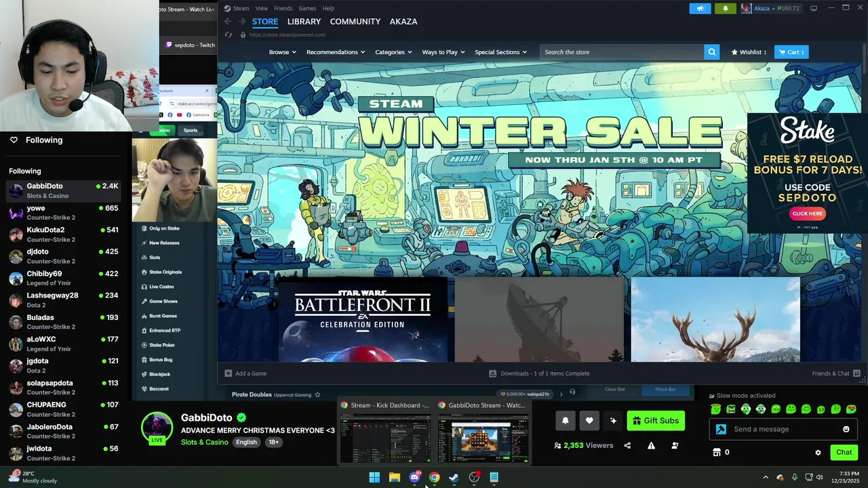Open Google Chrome taskbar icon

pos(434,477)
